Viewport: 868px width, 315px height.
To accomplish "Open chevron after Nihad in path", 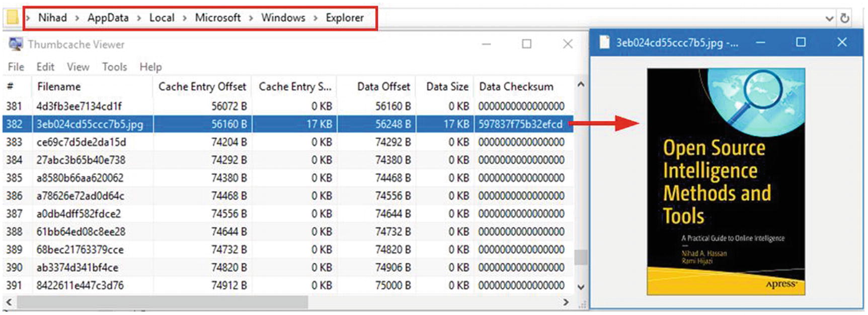I will point(77,18).
